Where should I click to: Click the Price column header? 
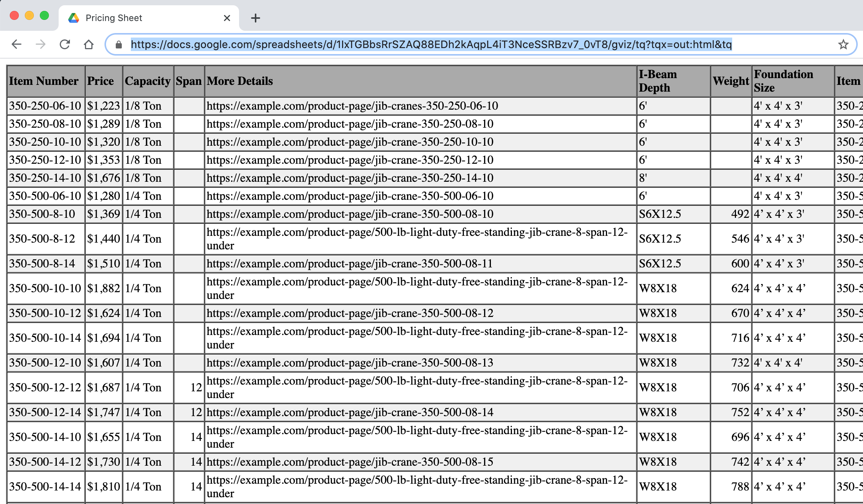[100, 81]
